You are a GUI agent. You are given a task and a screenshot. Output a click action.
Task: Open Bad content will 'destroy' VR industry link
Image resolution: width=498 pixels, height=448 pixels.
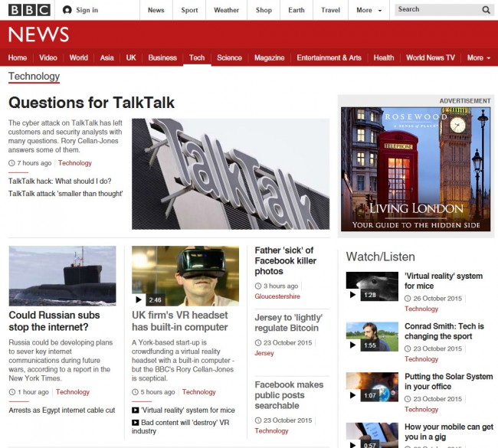180,427
